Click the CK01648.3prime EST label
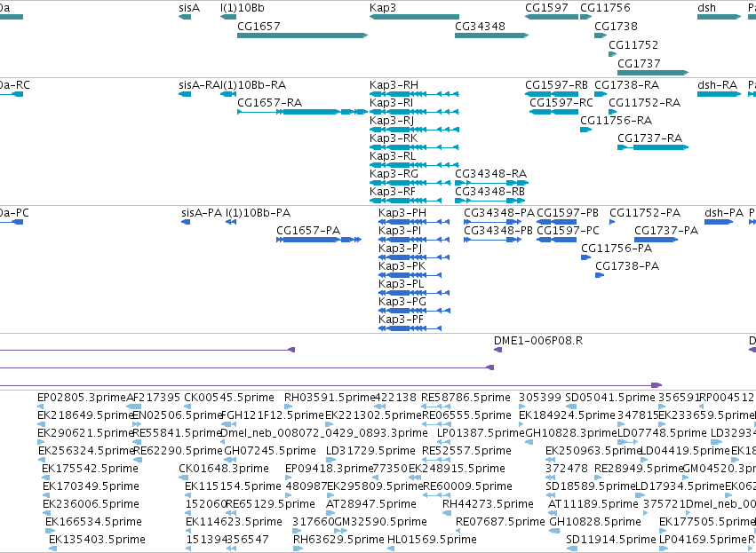Viewport: 756px width, 553px height. click(x=224, y=469)
